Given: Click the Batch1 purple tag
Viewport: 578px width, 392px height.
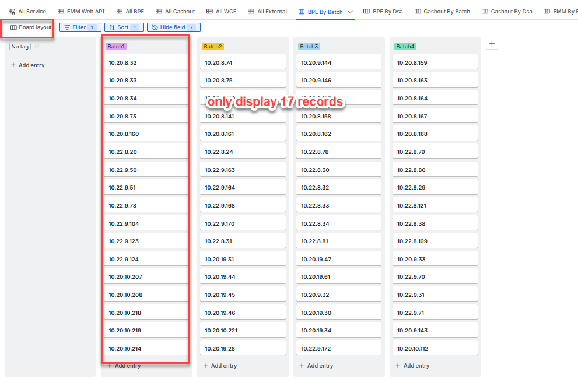Looking at the screenshot, I should click(115, 47).
